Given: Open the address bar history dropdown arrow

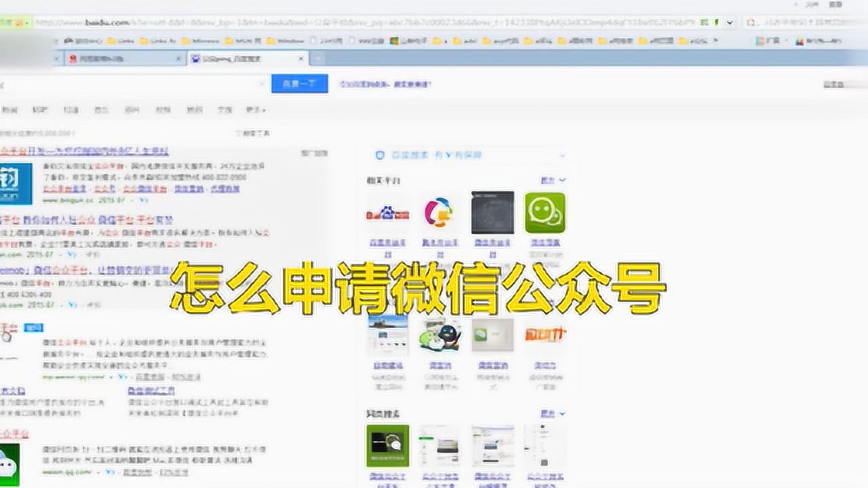Looking at the screenshot, I should pos(730,22).
